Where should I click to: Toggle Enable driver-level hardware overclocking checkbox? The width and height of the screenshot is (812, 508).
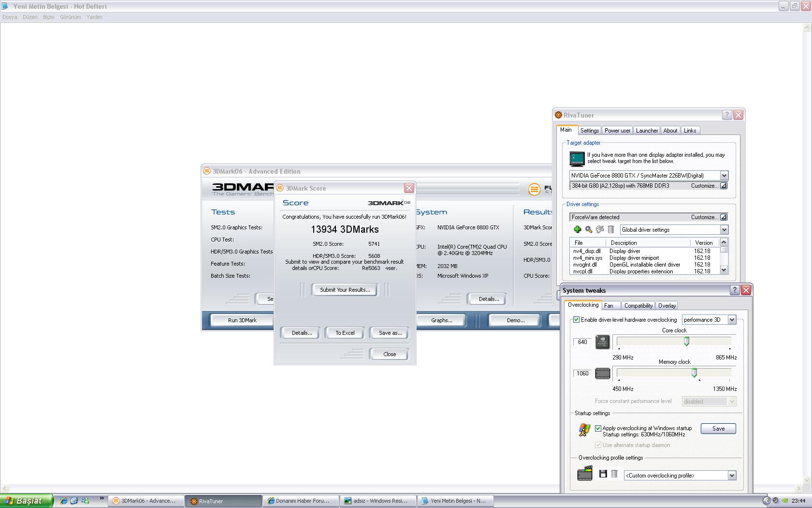(x=576, y=320)
